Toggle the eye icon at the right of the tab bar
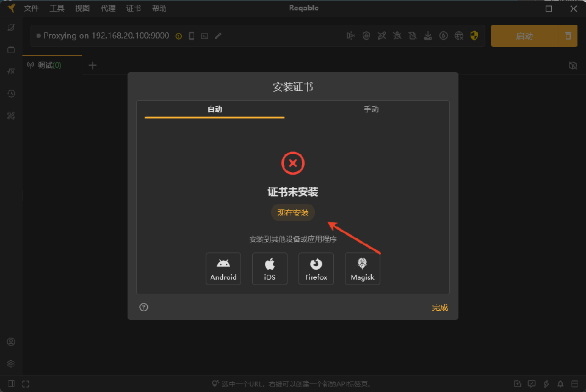Viewport: 586px width, 392px height. 573,65
